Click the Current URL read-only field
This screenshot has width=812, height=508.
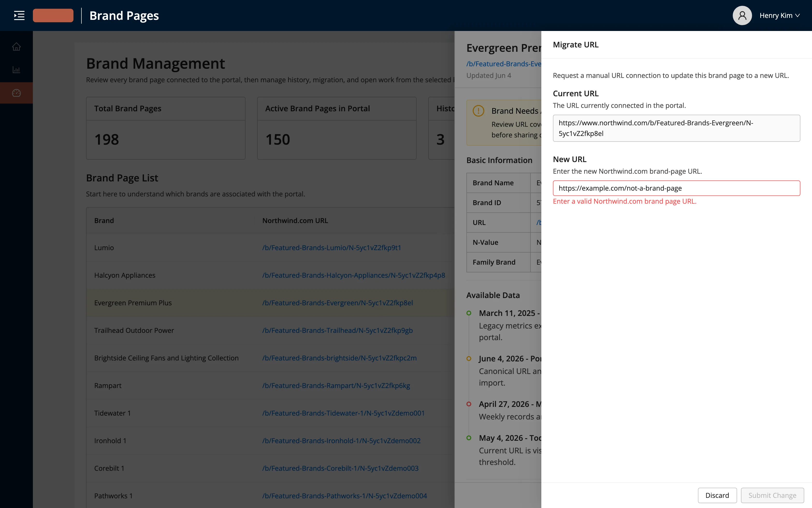(x=676, y=128)
